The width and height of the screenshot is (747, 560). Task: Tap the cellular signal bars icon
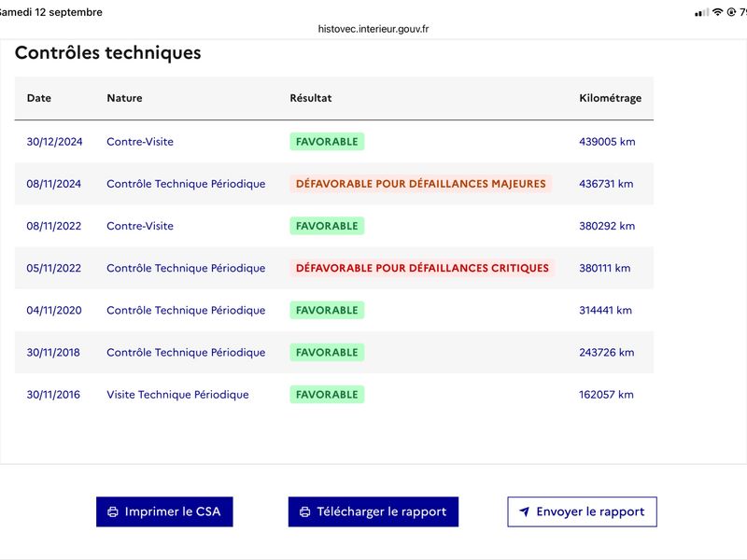702,12
